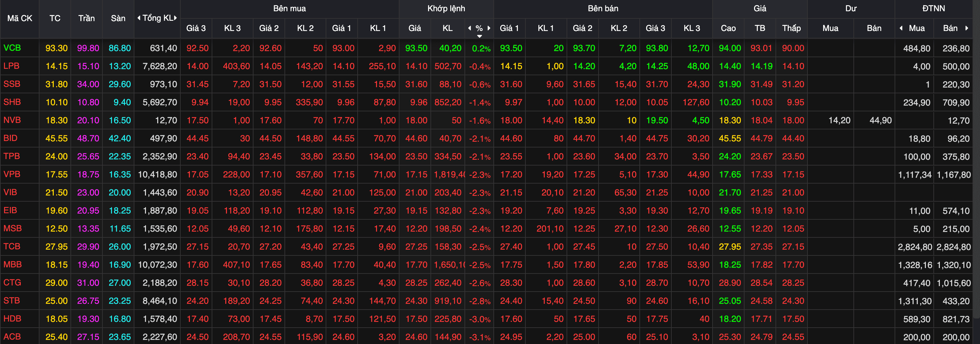Open the MBB stock symbol
The image size is (980, 344).
(x=13, y=264)
